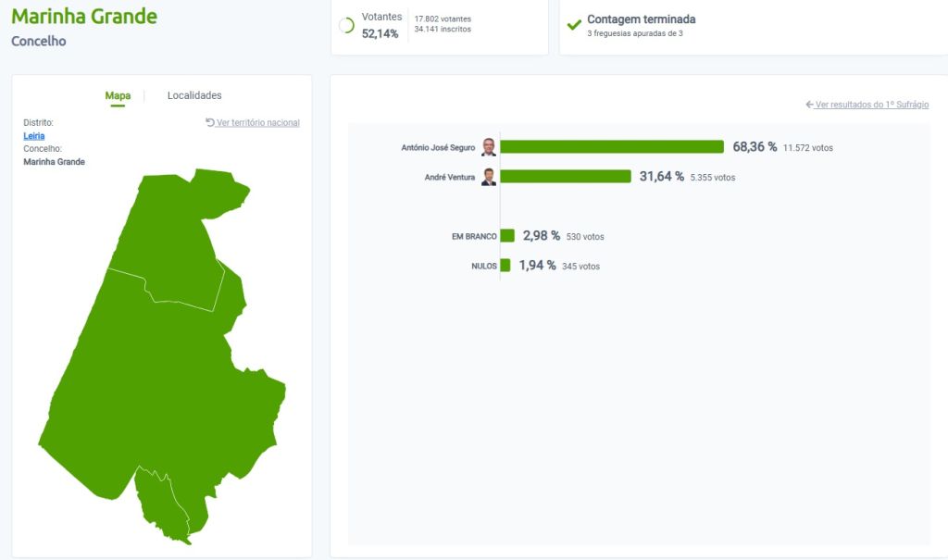Click the Marinha Grande page heading

pos(84,17)
